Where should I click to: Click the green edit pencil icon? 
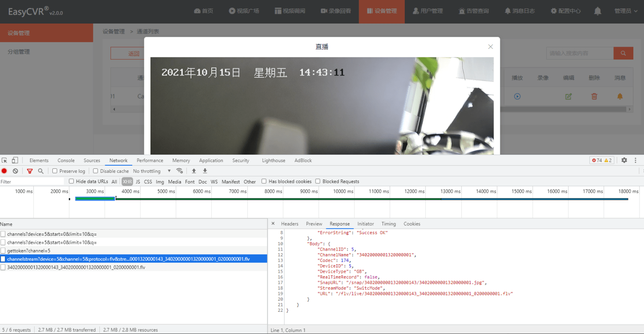pyautogui.click(x=569, y=96)
